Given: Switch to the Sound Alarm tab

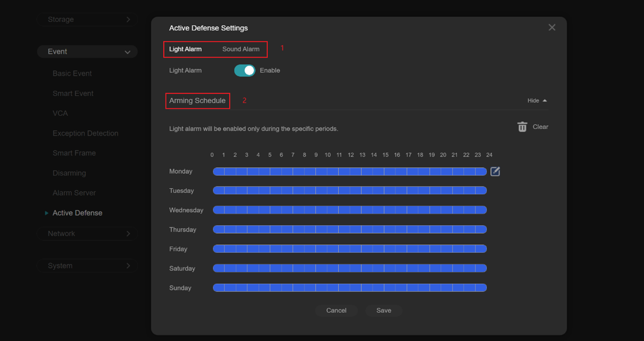Looking at the screenshot, I should [x=241, y=49].
